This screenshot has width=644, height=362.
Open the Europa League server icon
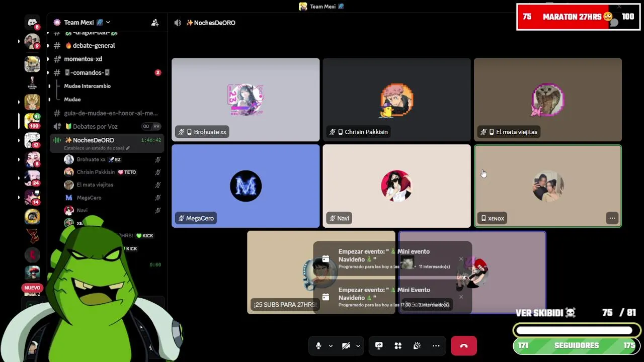(32, 83)
